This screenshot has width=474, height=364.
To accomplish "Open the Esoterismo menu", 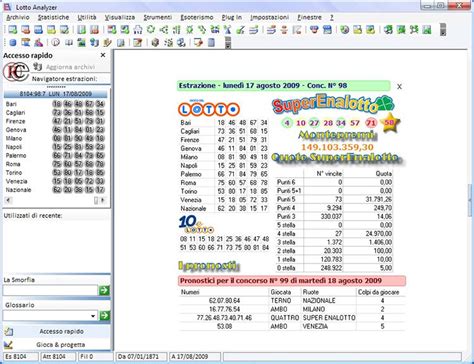I will 197,17.
